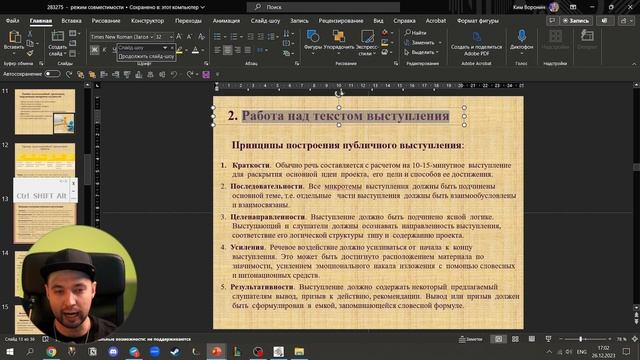Choose Продолжить слайд-шоу option

(146, 56)
